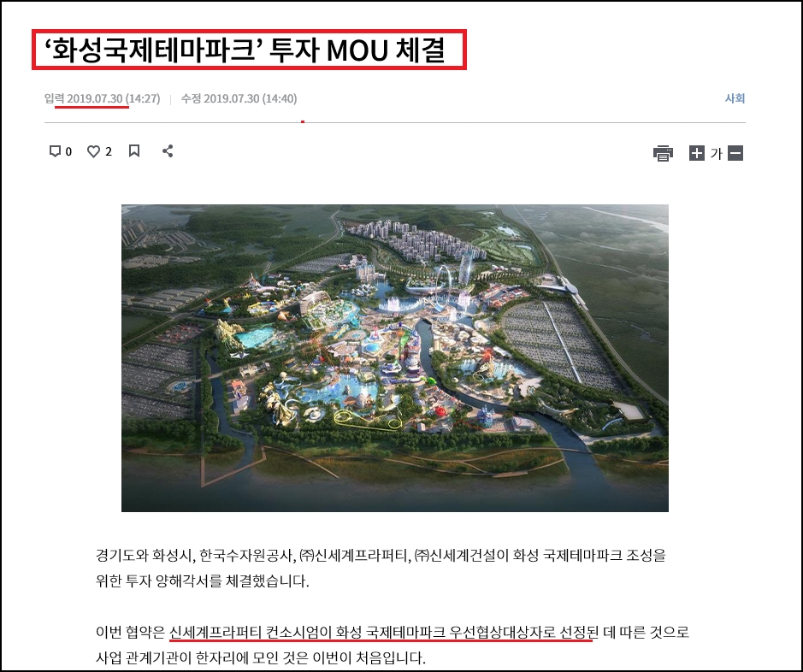The image size is (803, 672).
Task: Open the 사회 category link
Action: point(735,98)
